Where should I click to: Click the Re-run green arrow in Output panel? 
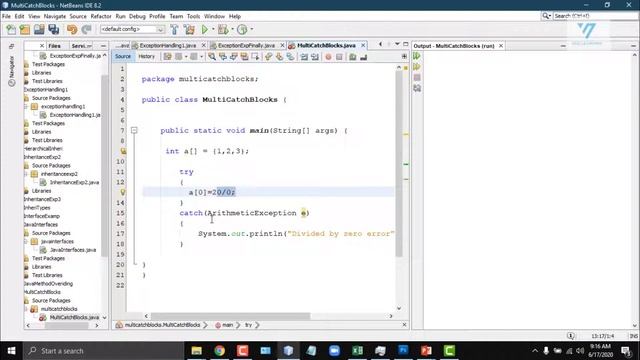pos(417,56)
